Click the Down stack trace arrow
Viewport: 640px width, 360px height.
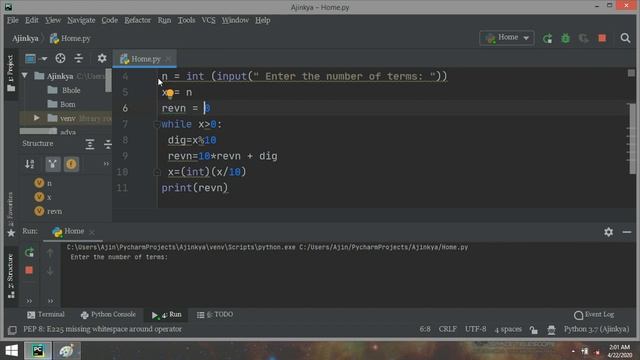tap(50, 271)
